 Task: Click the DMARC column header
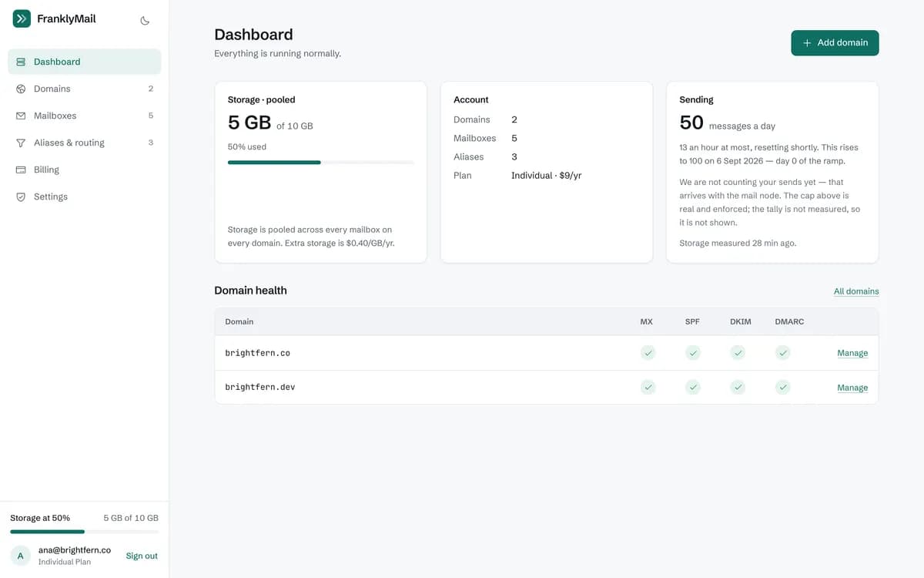[789, 321]
